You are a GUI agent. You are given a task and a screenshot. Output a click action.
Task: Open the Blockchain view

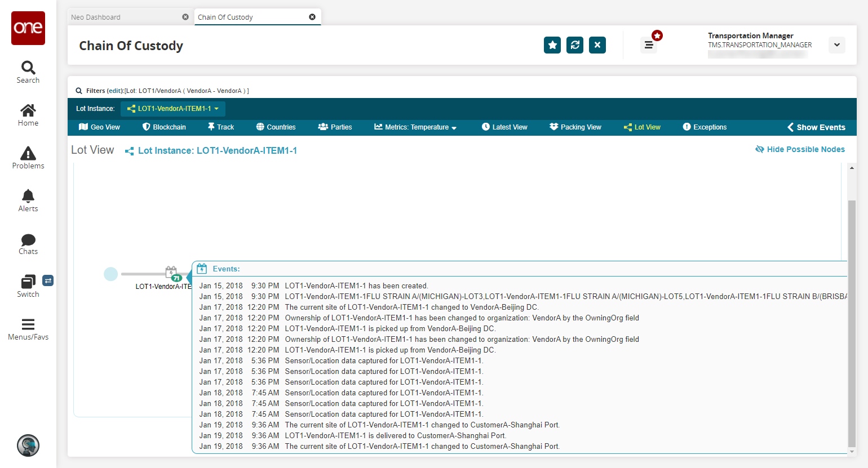pos(164,127)
